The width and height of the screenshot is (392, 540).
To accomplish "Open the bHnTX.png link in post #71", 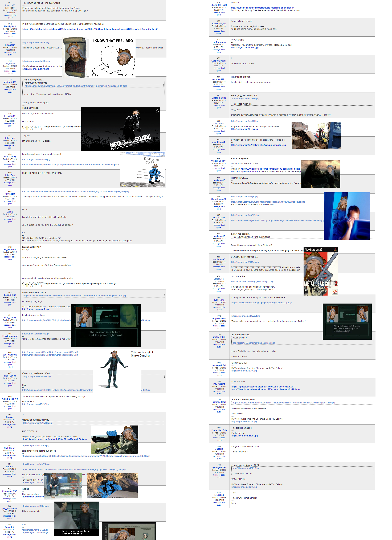I will 36,464.
